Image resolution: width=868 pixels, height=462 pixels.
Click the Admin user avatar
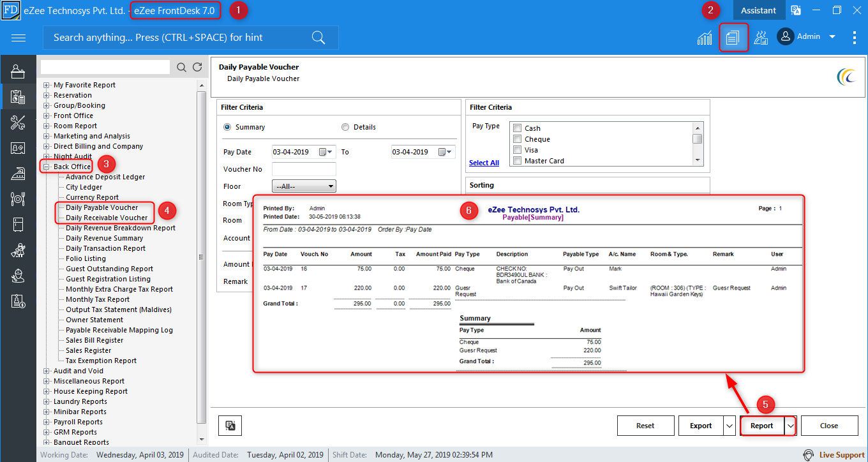tap(785, 36)
